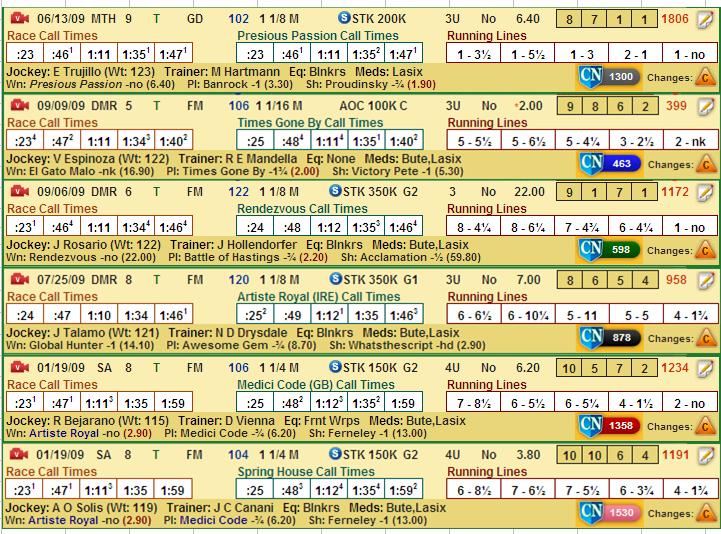Select the gray 1300 CN rating pill

pos(621,77)
